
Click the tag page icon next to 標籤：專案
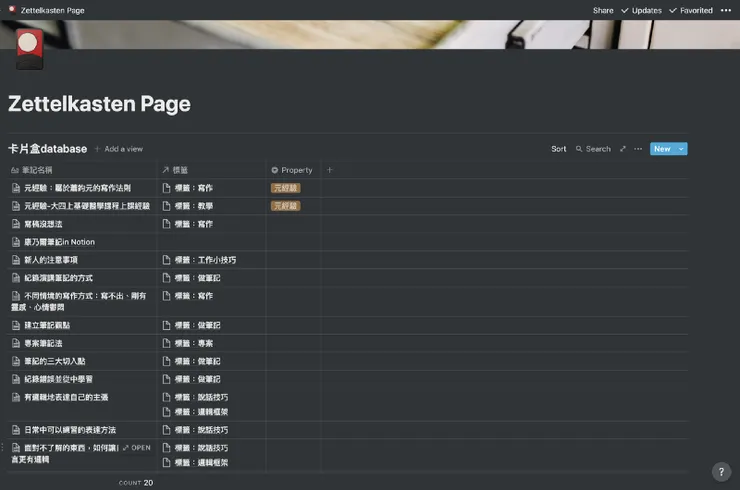tap(166, 343)
